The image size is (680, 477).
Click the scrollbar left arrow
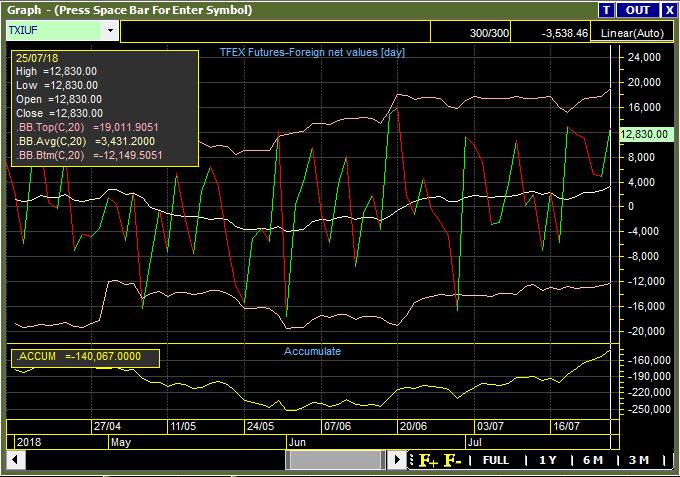coord(15,460)
